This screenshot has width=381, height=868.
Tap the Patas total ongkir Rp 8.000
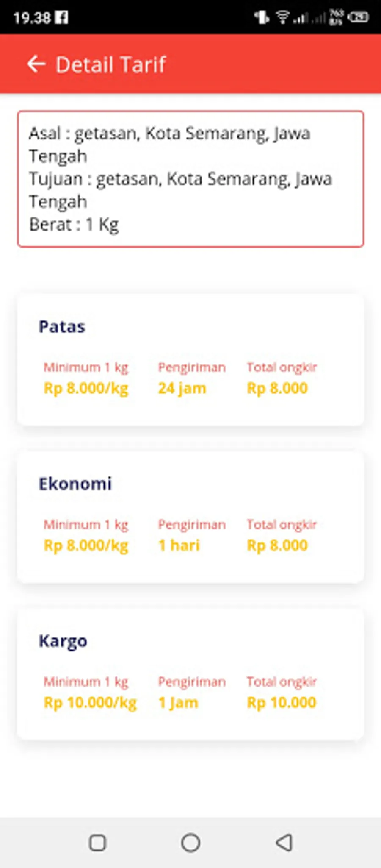pos(277,388)
